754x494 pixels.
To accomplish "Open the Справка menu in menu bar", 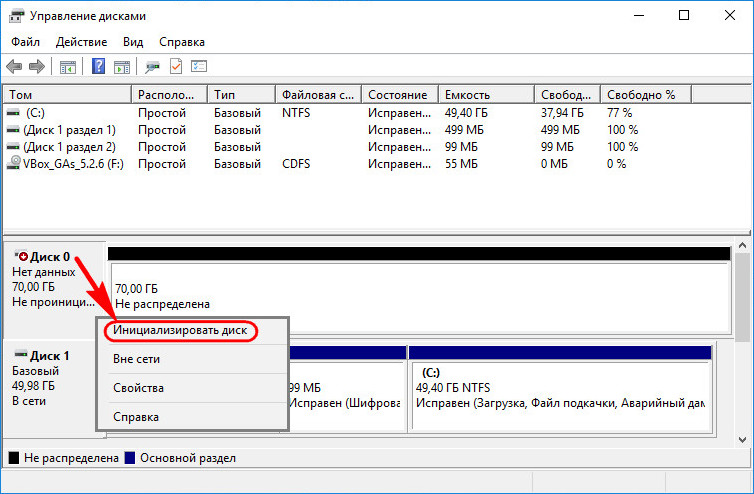I will (182, 42).
